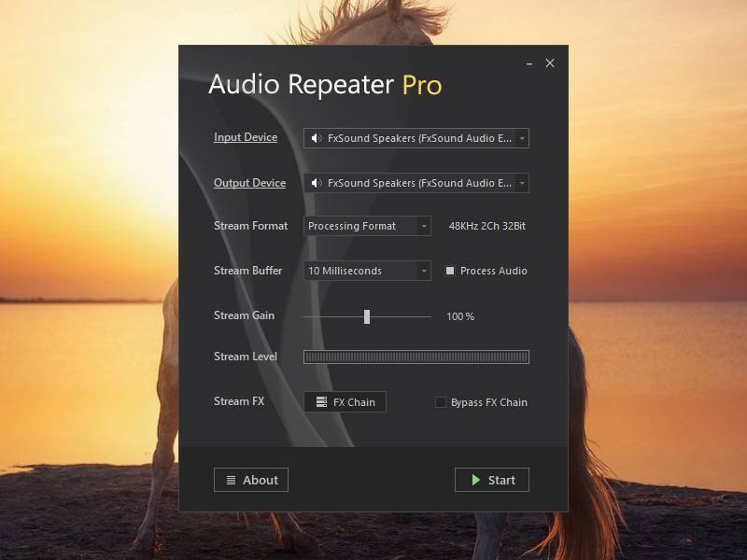Click the Stream Level label
Screen dimensions: 747x560
(x=246, y=357)
